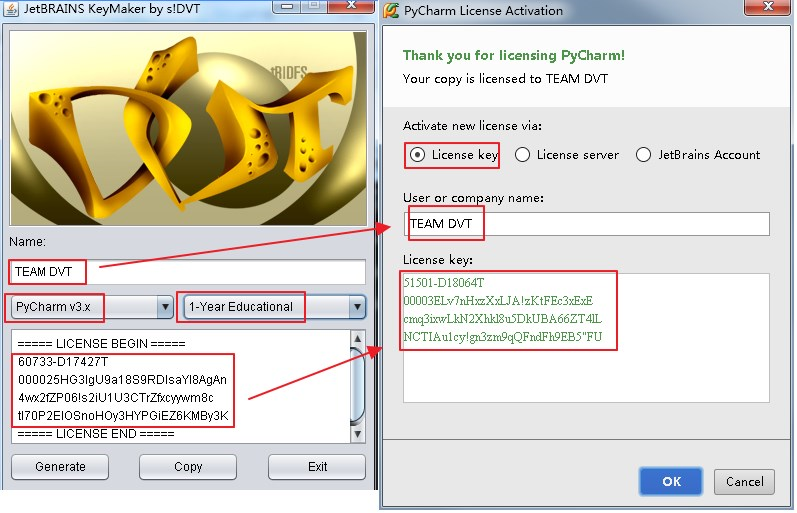This screenshot has width=797, height=513.
Task: Click the '51501-D18064T' line in License key
Action: pyautogui.click(x=444, y=283)
